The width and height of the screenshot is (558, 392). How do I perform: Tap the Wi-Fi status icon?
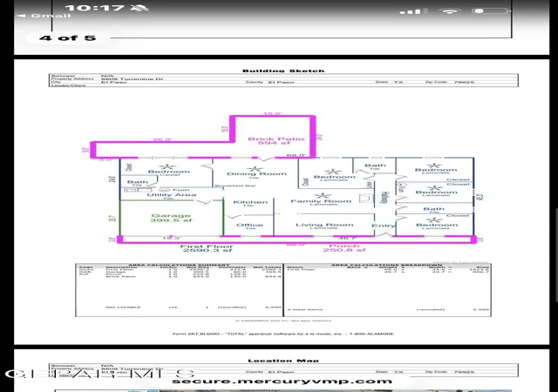pos(450,10)
